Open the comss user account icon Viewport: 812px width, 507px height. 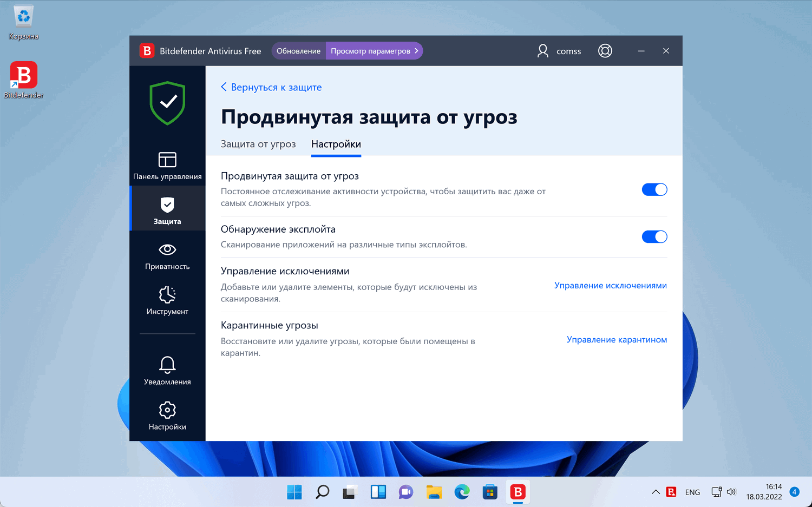(542, 51)
